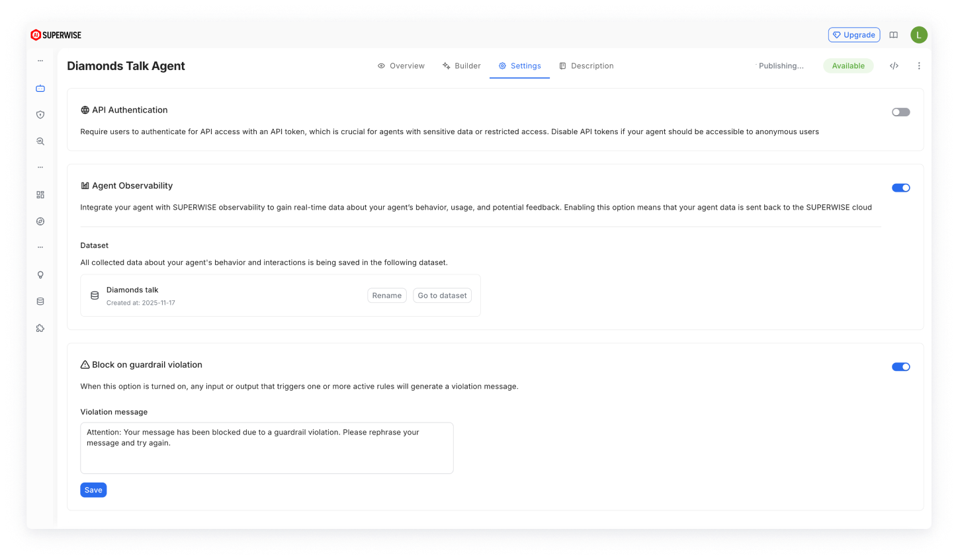
Task: Click the globe icon beside API Authentication
Action: point(85,110)
